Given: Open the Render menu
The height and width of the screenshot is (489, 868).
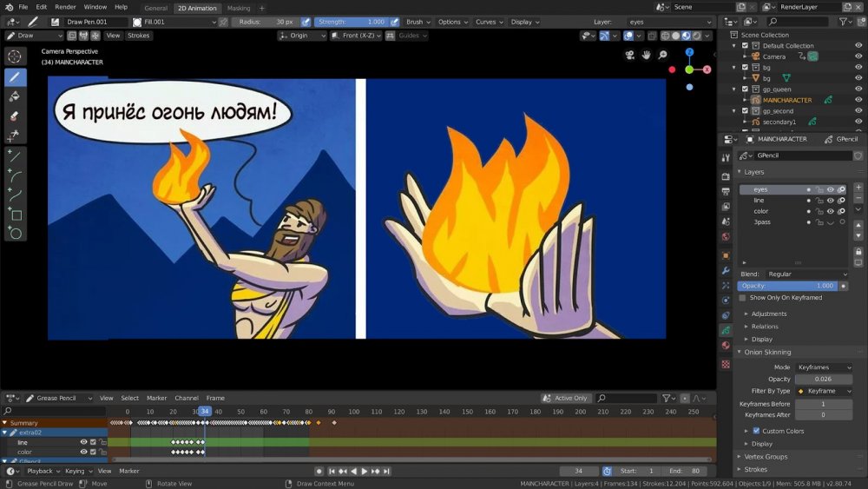Looking at the screenshot, I should click(x=66, y=7).
